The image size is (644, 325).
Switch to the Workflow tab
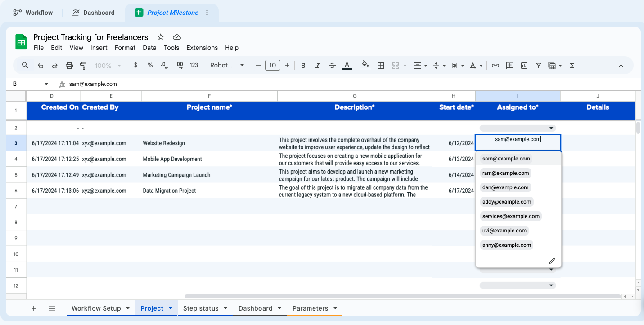[x=33, y=13]
